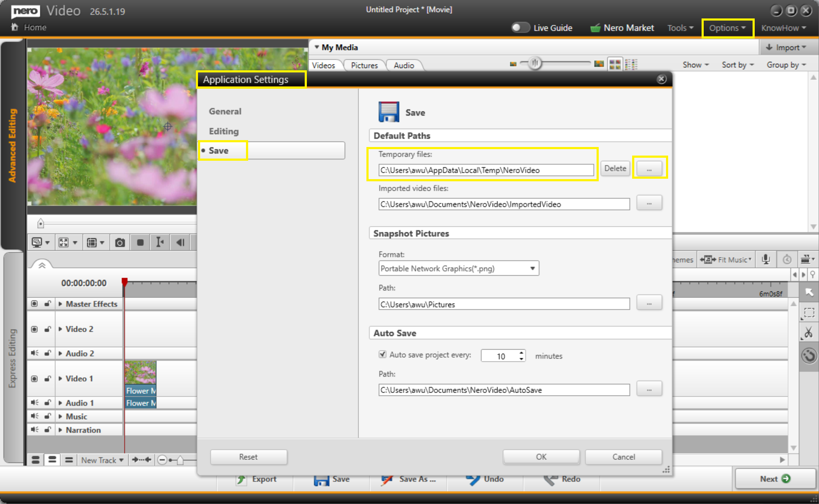The height and width of the screenshot is (504, 819).
Task: Toggle the magnet snapping icon
Action: (809, 356)
